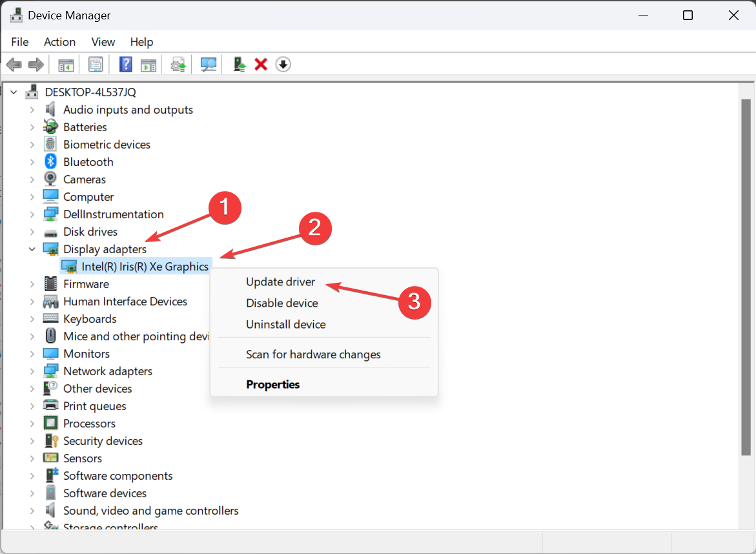Click the Firmware chip icon

pyautogui.click(x=50, y=283)
